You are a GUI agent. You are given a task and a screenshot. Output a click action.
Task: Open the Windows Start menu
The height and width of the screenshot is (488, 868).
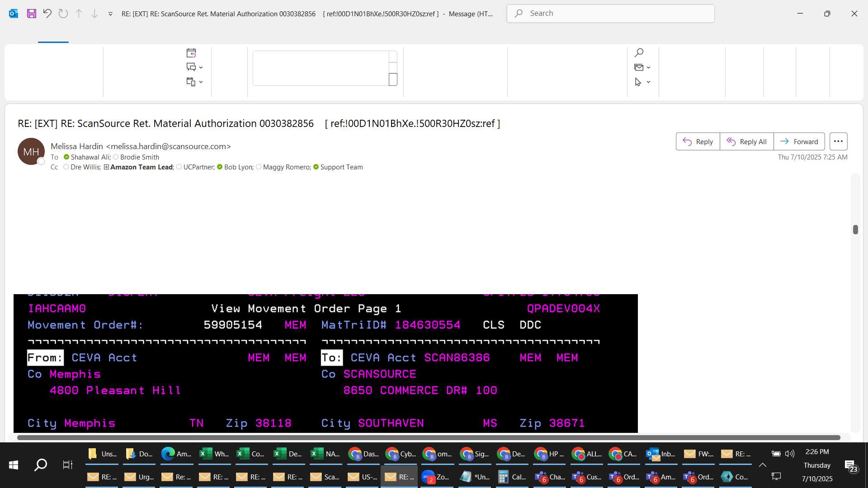pyautogui.click(x=14, y=465)
